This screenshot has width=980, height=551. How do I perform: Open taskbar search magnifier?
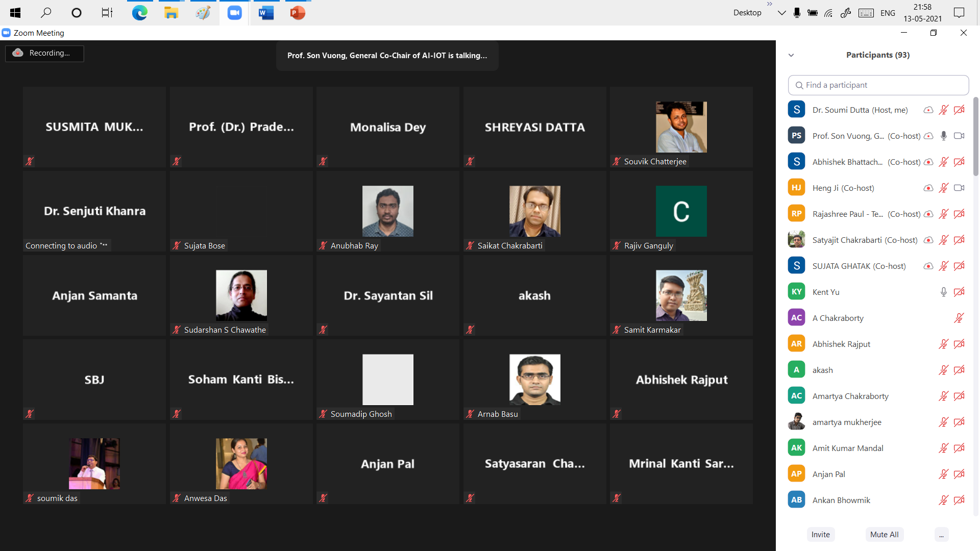pyautogui.click(x=46, y=13)
